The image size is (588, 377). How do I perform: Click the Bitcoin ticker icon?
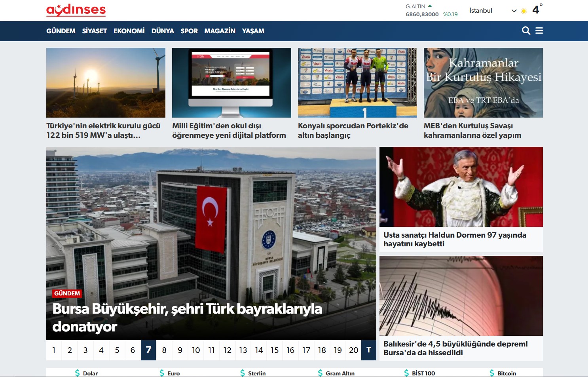point(492,373)
